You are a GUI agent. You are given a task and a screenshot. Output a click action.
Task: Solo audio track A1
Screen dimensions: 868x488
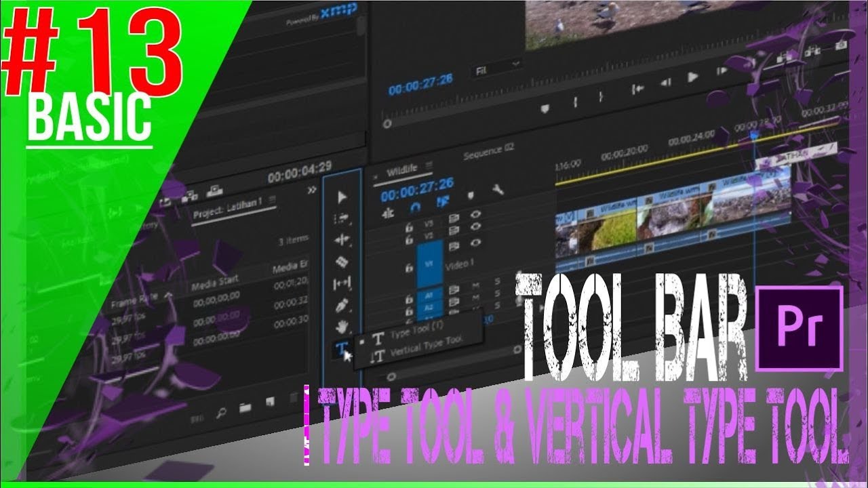(x=497, y=280)
